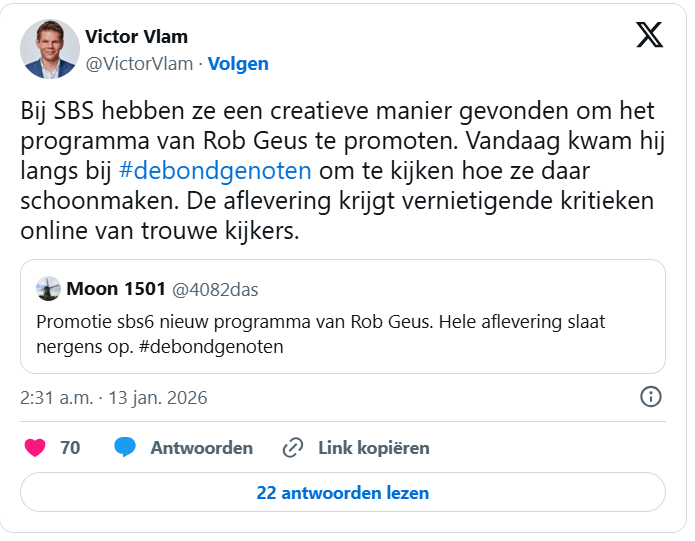This screenshot has width=695, height=541.
Task: Click the Victor Vlam display name
Action: coord(137,37)
